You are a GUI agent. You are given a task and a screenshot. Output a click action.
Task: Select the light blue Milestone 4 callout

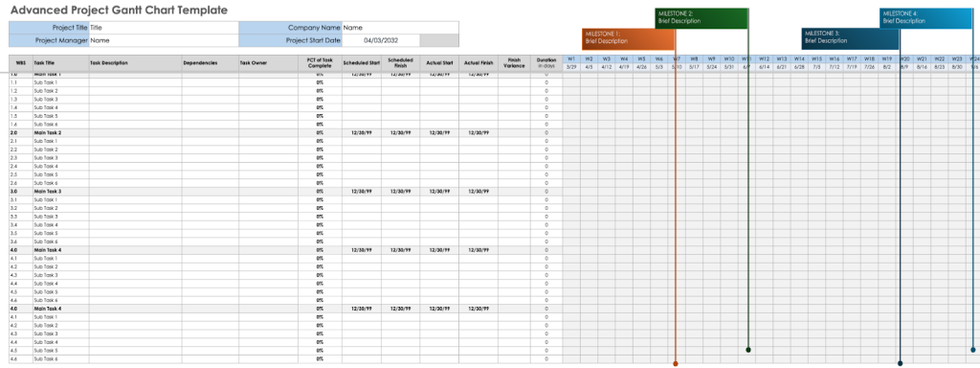[925, 18]
